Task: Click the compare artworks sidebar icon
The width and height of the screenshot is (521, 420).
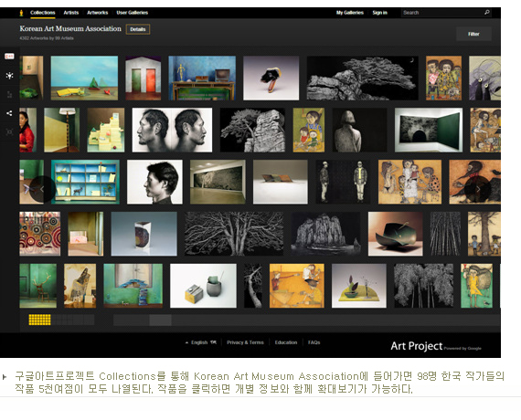Action: pyautogui.click(x=9, y=95)
